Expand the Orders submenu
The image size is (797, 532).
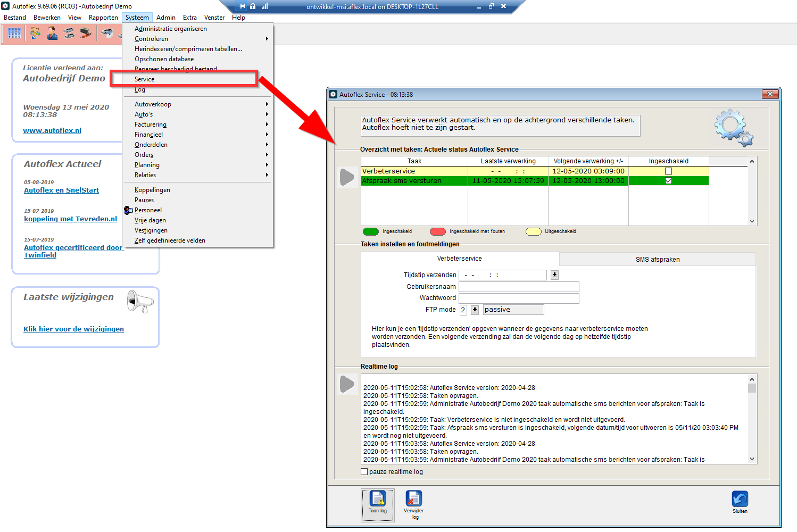pyautogui.click(x=198, y=155)
